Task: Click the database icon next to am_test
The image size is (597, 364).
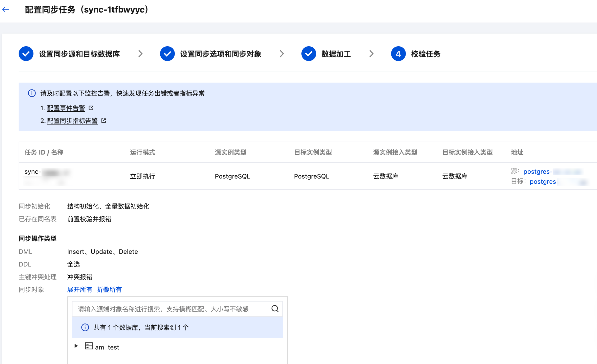Action: [89, 346]
